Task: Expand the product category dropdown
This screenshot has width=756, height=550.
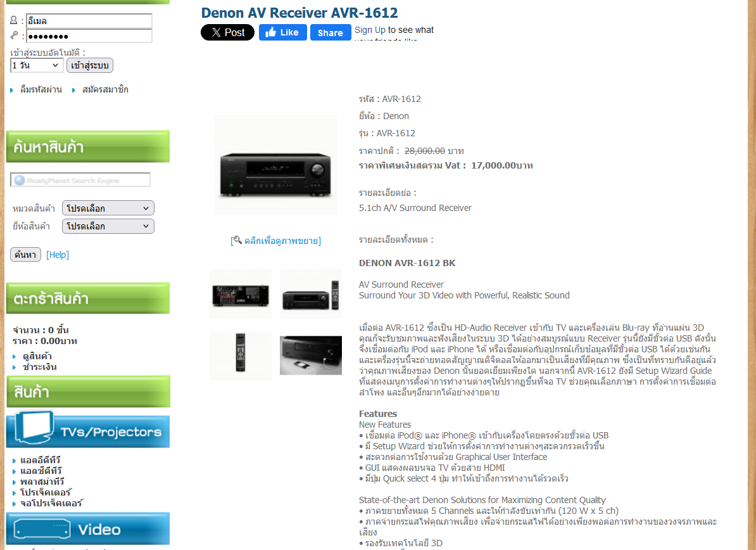Action: (108, 208)
